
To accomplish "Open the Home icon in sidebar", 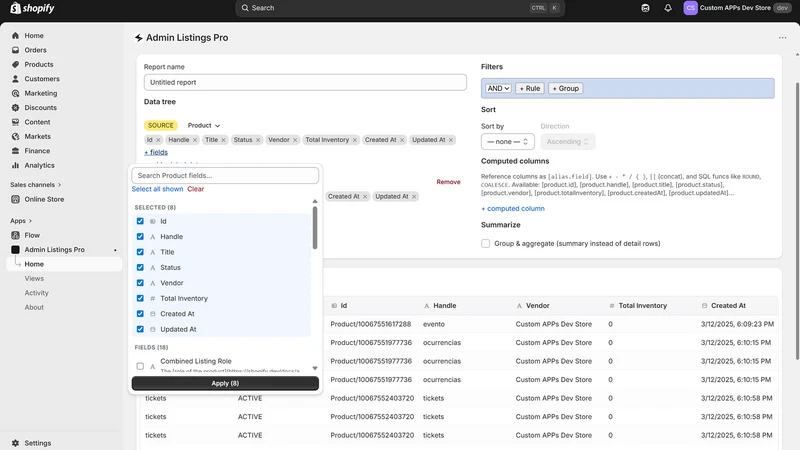I will coord(15,36).
